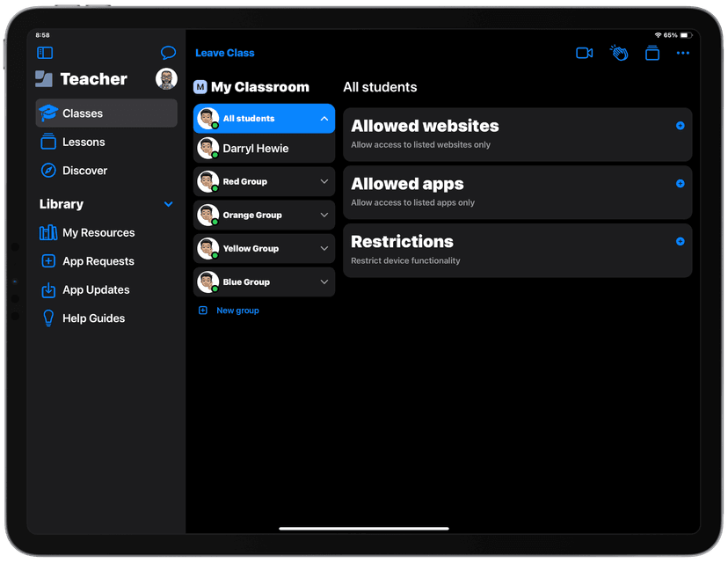This screenshot has width=728, height=563.
Task: Tap Leave Class
Action: 224,53
